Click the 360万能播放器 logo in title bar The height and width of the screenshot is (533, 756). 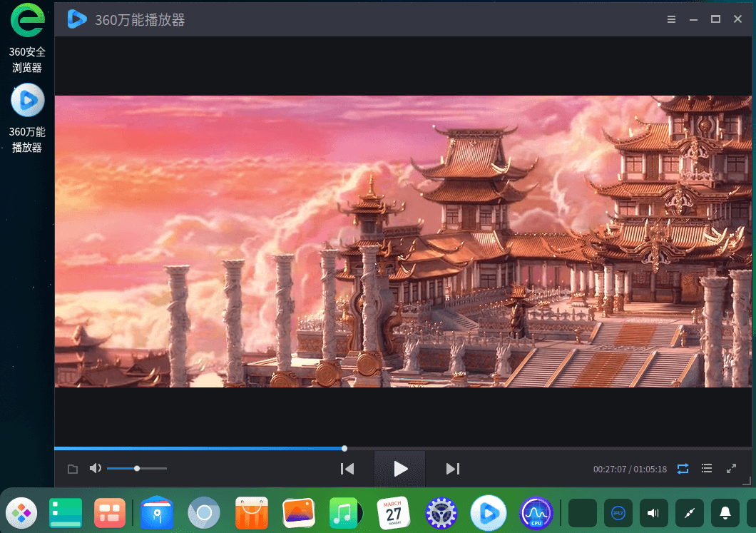coord(77,19)
